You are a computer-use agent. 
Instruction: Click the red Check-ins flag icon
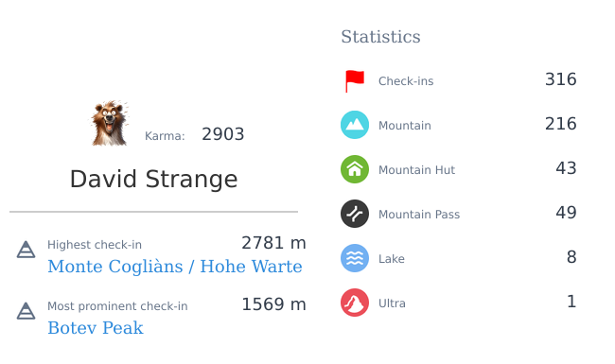355,81
